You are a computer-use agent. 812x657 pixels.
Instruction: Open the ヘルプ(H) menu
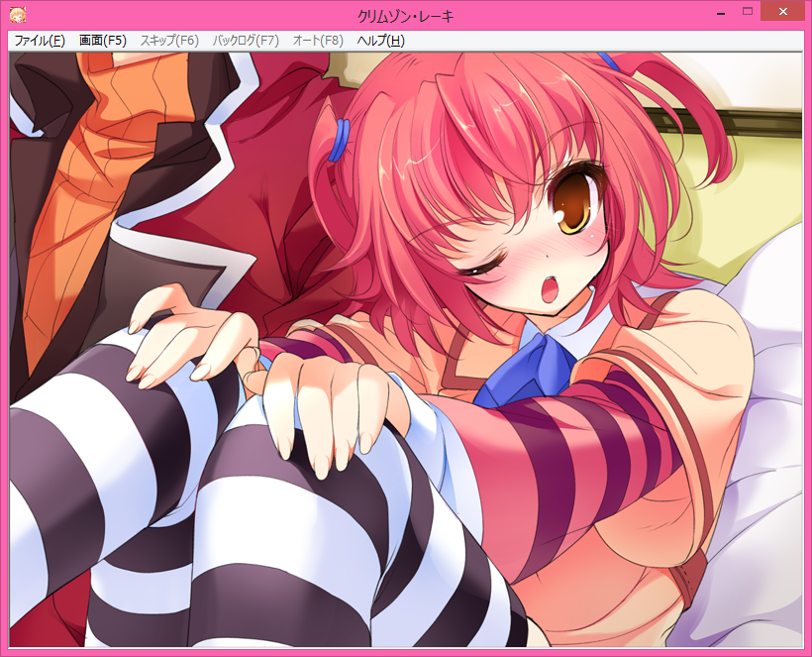380,41
